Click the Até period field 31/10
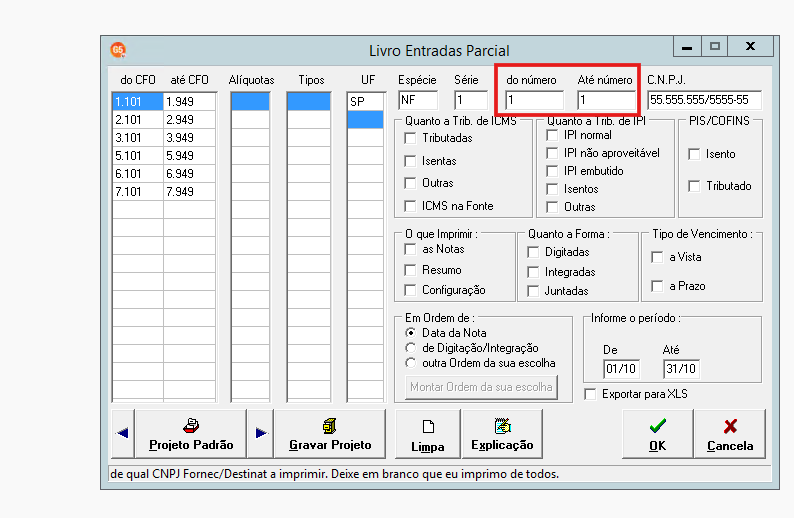 (x=681, y=369)
